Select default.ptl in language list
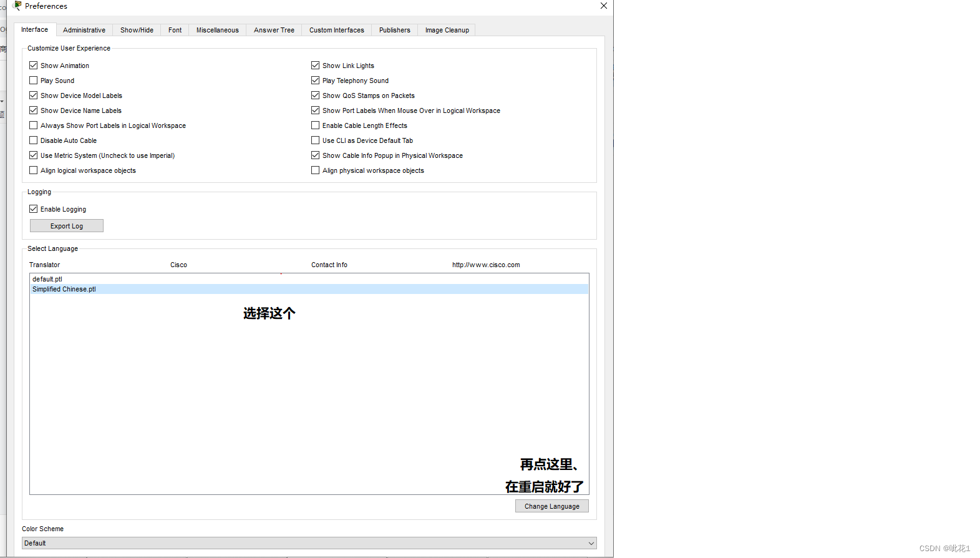The height and width of the screenshot is (558, 980). pyautogui.click(x=309, y=279)
